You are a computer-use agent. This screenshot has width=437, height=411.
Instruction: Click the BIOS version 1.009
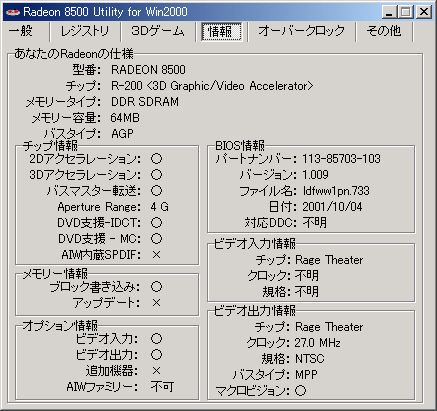pos(315,175)
